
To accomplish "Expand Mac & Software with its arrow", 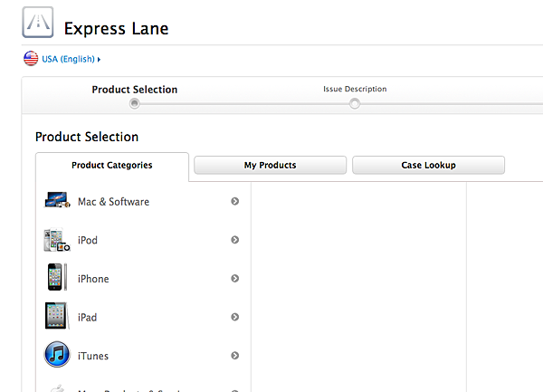I will coord(234,201).
